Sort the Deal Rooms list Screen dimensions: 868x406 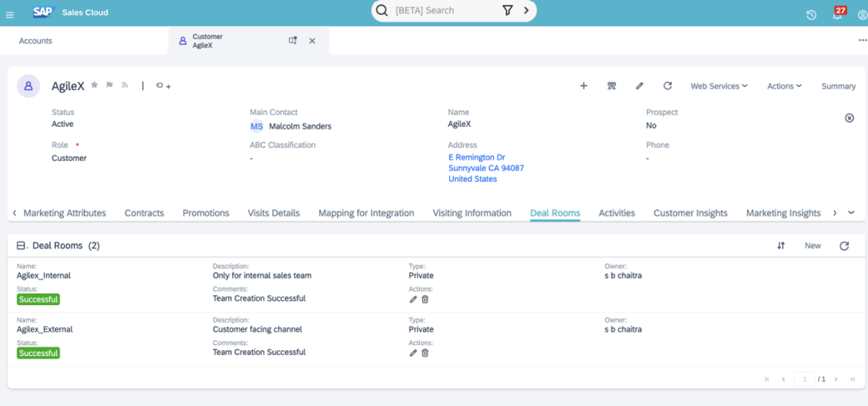pyautogui.click(x=781, y=246)
